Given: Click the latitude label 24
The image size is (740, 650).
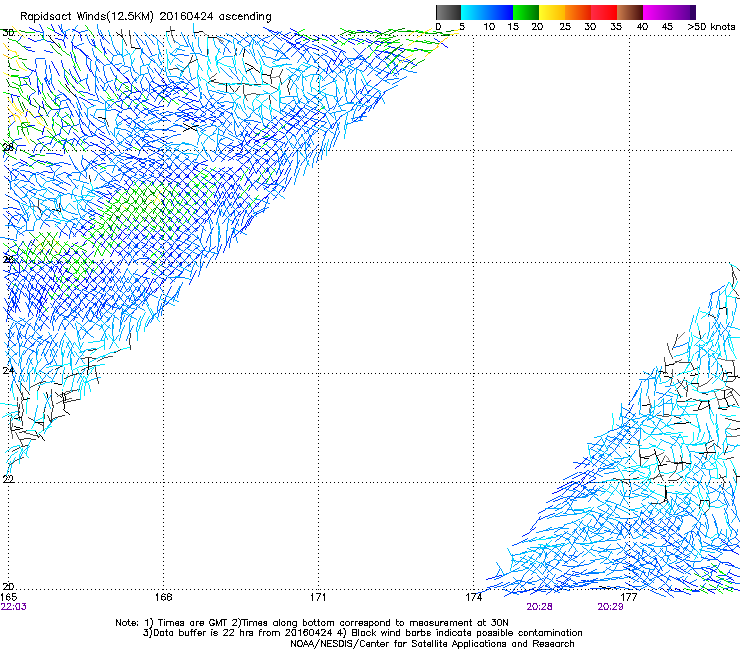Looking at the screenshot, I should (8, 371).
